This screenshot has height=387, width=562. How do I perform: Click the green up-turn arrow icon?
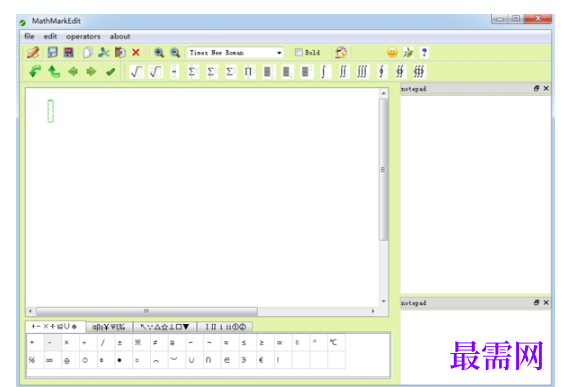pyautogui.click(x=54, y=72)
